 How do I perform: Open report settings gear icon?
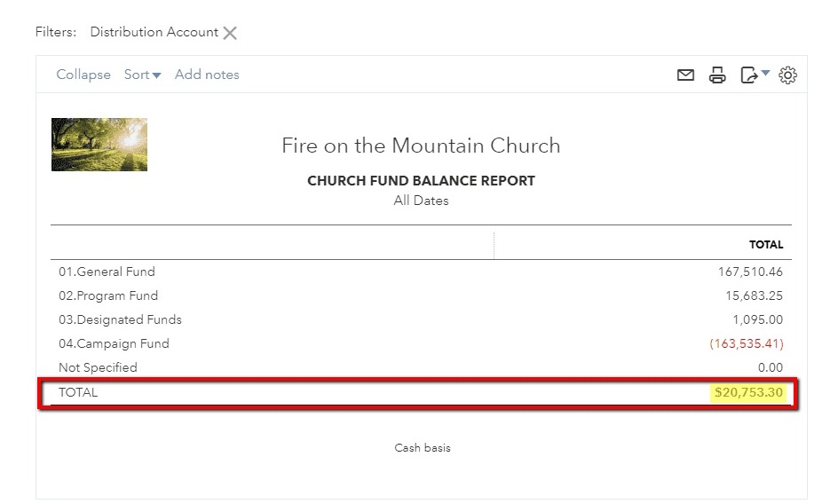(787, 75)
